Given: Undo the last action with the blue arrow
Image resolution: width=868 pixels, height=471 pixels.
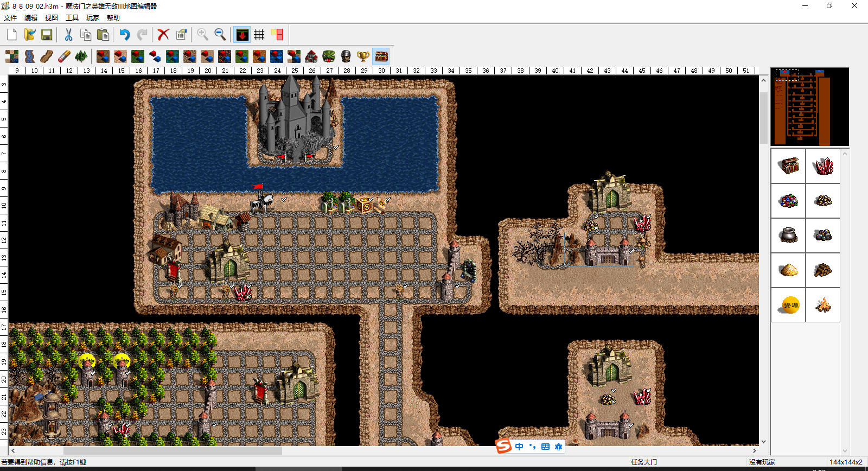Looking at the screenshot, I should point(125,35).
